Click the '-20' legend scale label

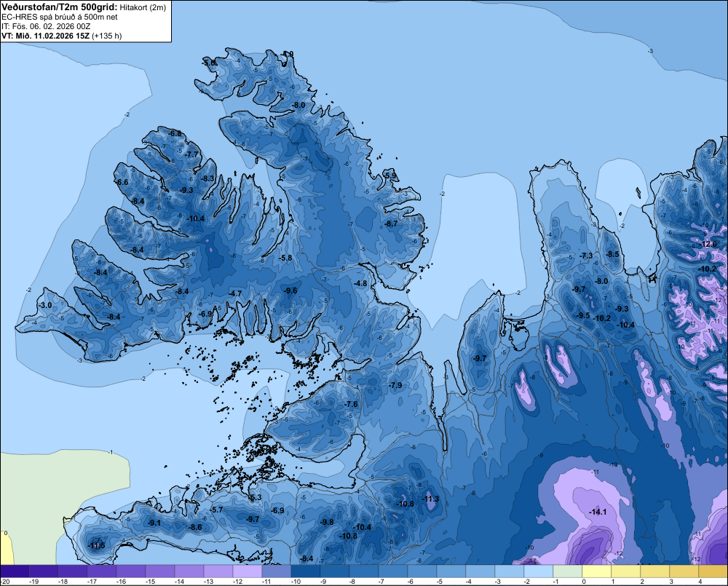tap(6, 582)
